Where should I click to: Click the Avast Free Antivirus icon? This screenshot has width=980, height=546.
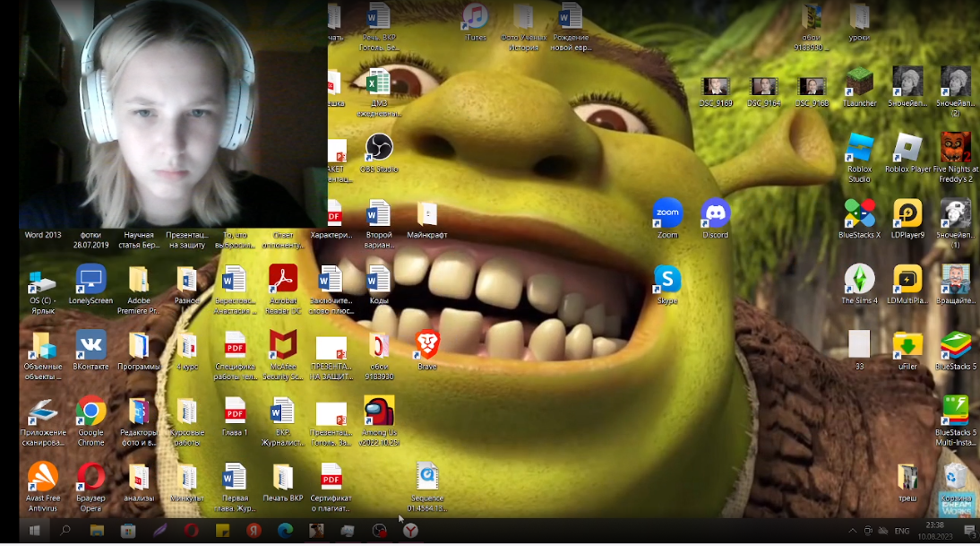tap(42, 477)
